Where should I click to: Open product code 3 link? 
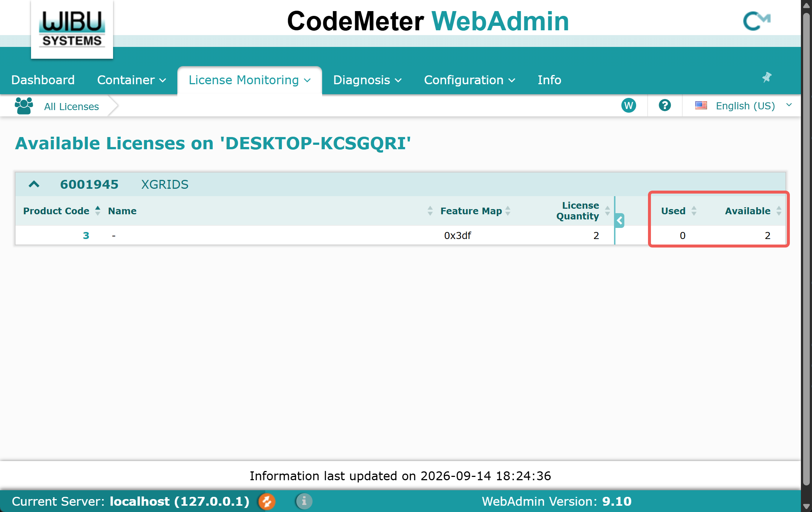(x=86, y=235)
